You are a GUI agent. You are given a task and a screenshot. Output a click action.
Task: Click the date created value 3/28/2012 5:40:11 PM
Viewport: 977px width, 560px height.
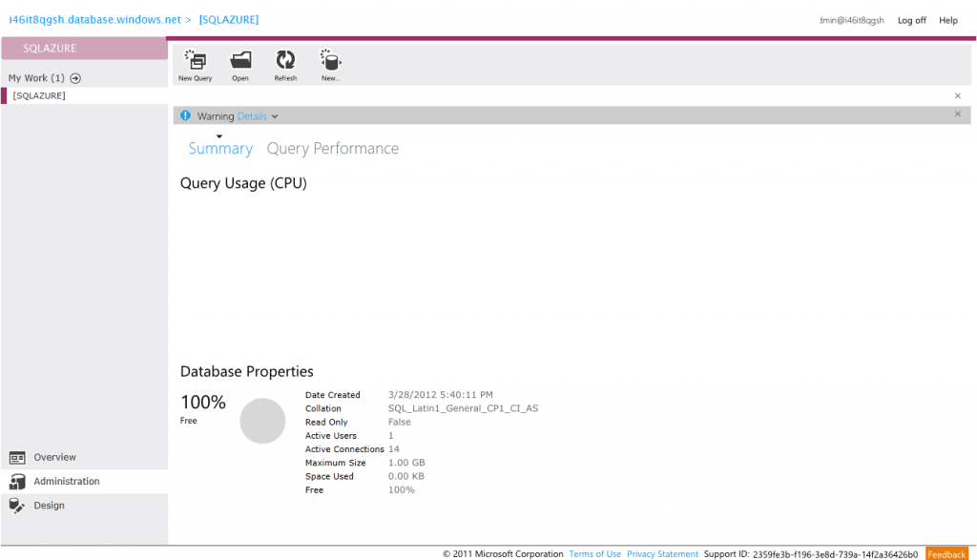pos(441,395)
